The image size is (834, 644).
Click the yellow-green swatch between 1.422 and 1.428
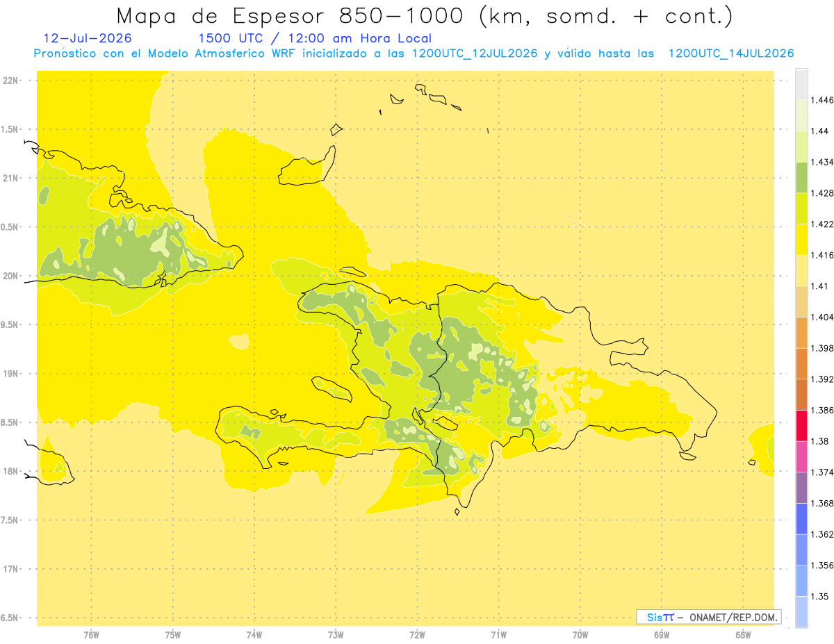click(801, 208)
